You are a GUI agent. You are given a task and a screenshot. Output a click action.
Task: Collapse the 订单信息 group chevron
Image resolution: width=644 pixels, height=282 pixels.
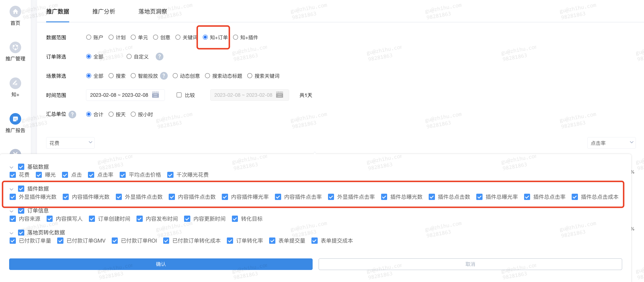[12, 211]
